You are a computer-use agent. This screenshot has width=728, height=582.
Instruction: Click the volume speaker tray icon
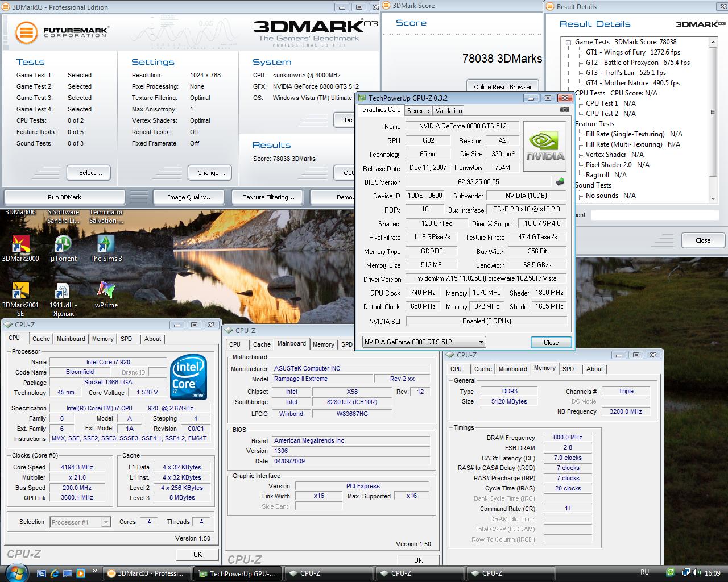point(696,573)
